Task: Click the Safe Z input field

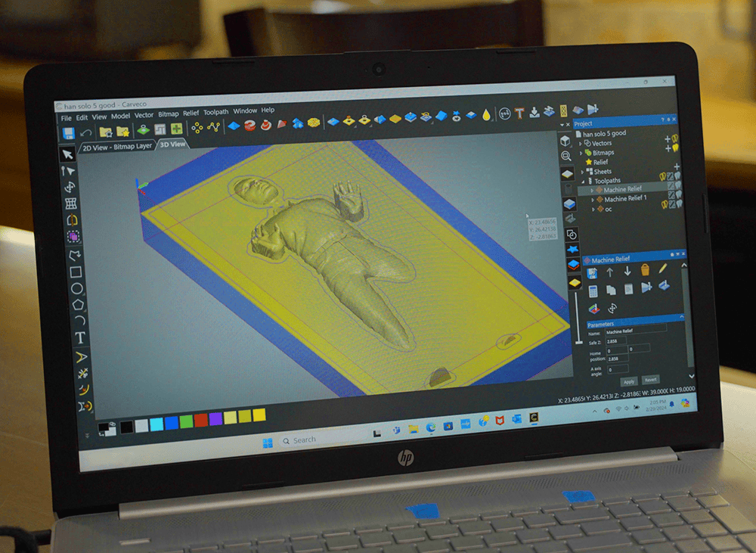Action: 615,341
